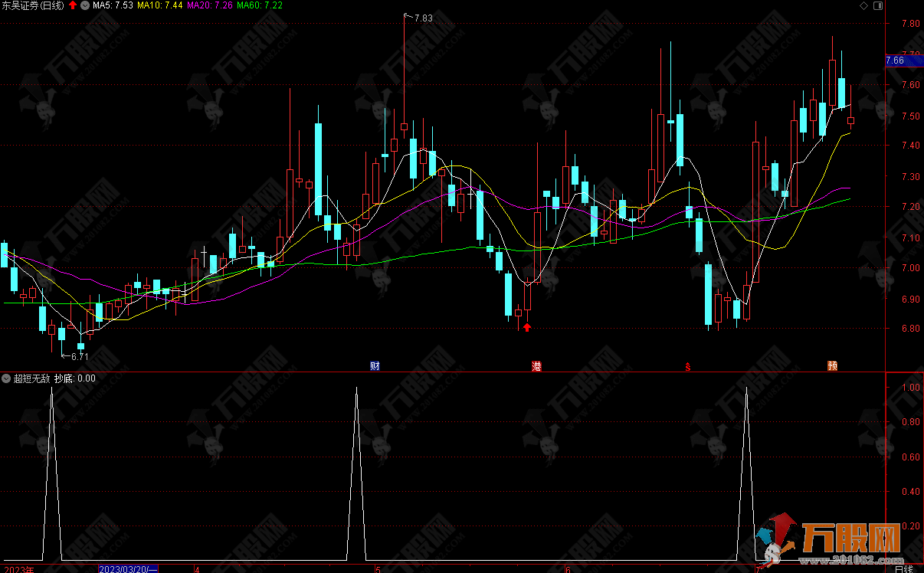
Task: Click the 港 event marker below the chart
Action: 536,366
